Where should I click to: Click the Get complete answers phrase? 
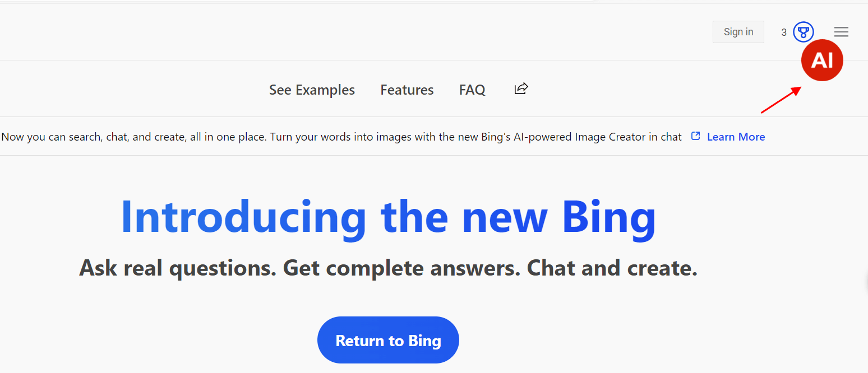point(401,269)
